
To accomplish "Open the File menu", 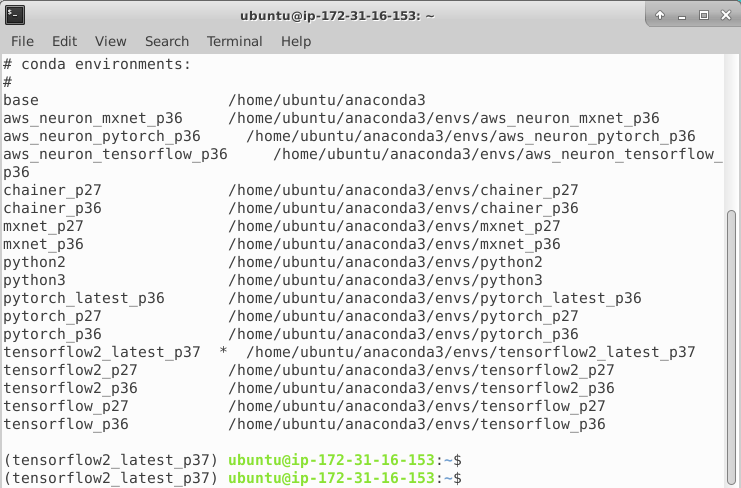I will point(22,41).
